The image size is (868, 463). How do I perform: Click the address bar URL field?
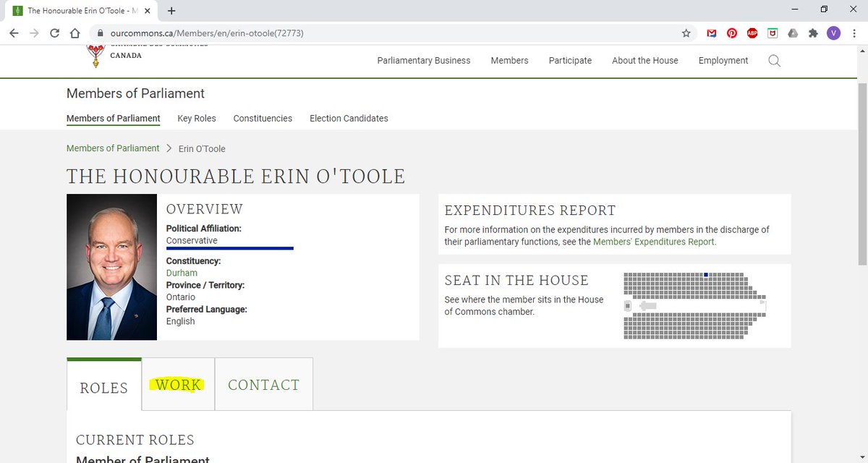391,33
